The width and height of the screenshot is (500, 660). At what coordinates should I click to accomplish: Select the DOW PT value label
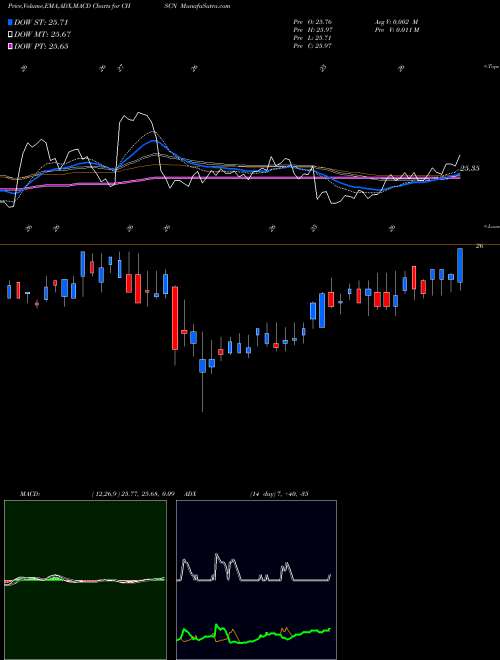41,46
